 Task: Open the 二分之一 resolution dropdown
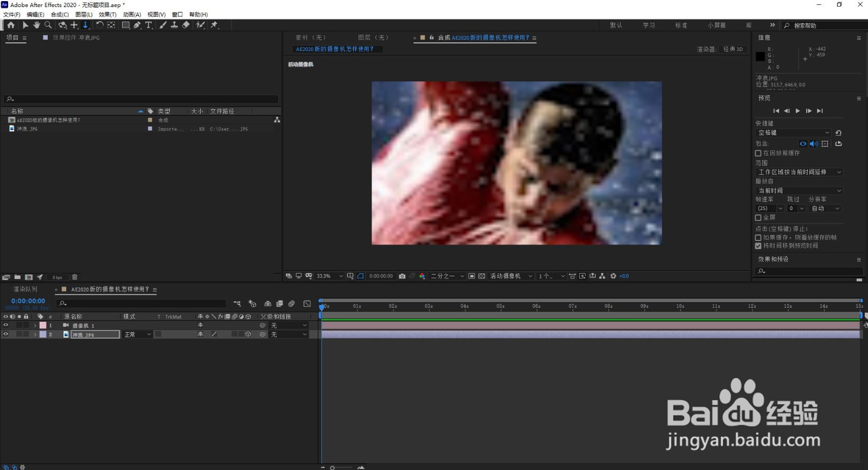click(x=448, y=276)
